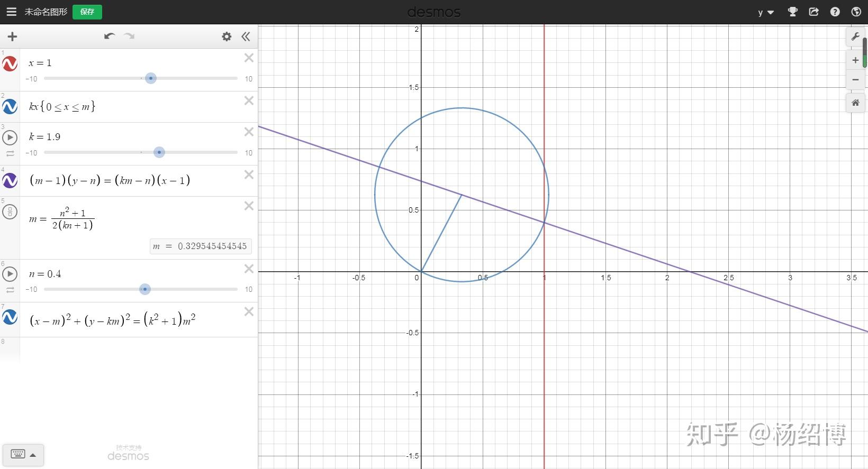Click the x = 1 slider thumb
Screen dimensions: 868x469
[151, 78]
